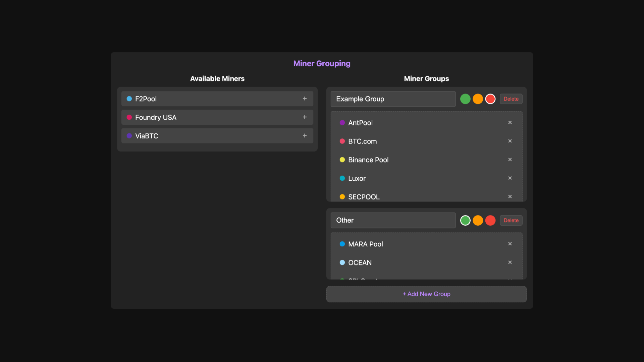Remove BTC.com from Example Group

[510, 141]
